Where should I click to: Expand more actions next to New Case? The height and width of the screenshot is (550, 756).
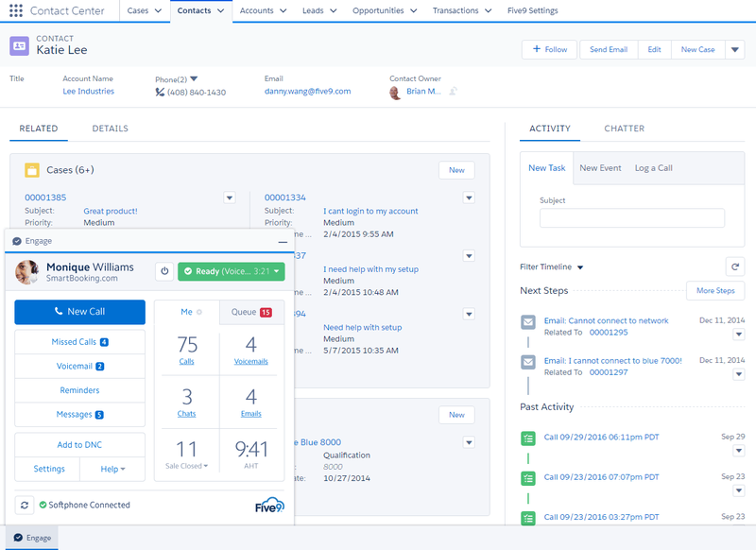735,50
